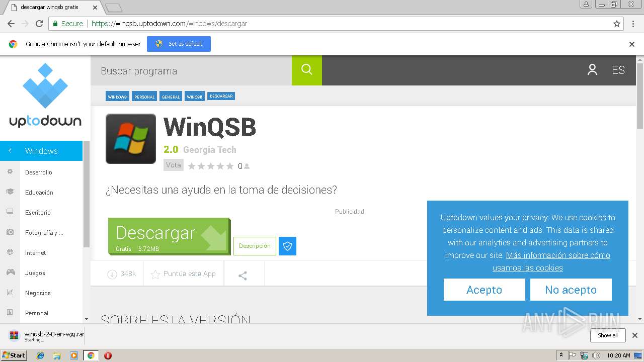Click the Juegos gamepad icon

[10, 273]
